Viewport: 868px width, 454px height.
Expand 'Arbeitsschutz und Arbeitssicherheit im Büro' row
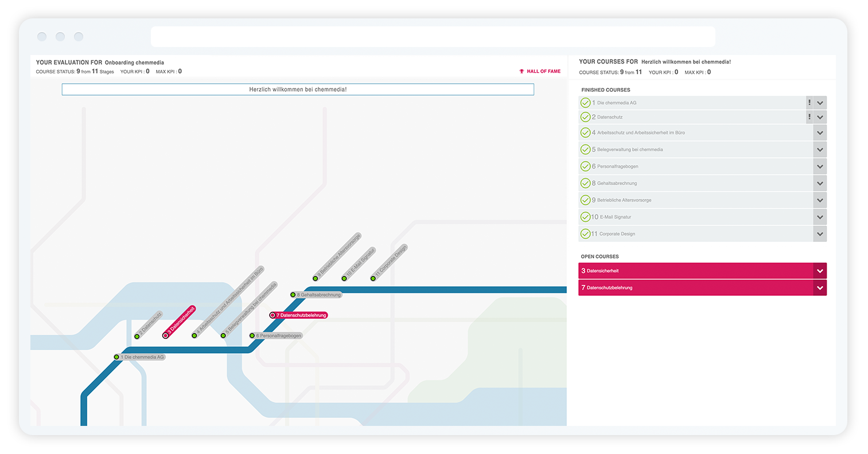[x=820, y=132]
